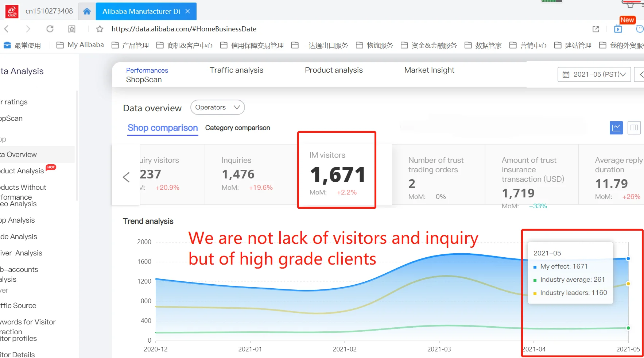Switch to table column view icon
Screen dimensions: 644x358
click(x=634, y=128)
